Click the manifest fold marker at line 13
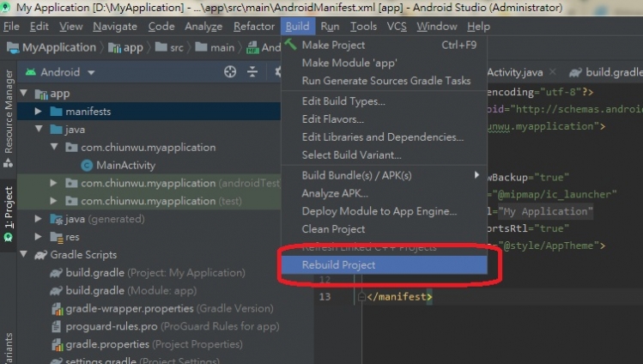The image size is (643, 364). pos(361,296)
